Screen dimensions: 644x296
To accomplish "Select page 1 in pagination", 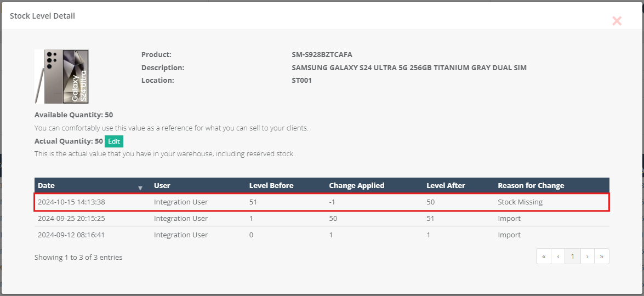I will (572, 257).
